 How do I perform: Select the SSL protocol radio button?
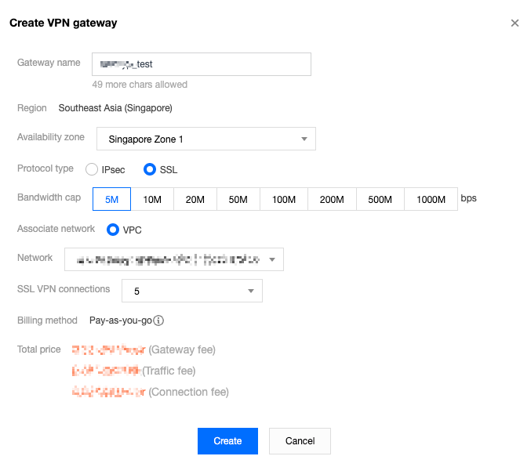(x=150, y=169)
